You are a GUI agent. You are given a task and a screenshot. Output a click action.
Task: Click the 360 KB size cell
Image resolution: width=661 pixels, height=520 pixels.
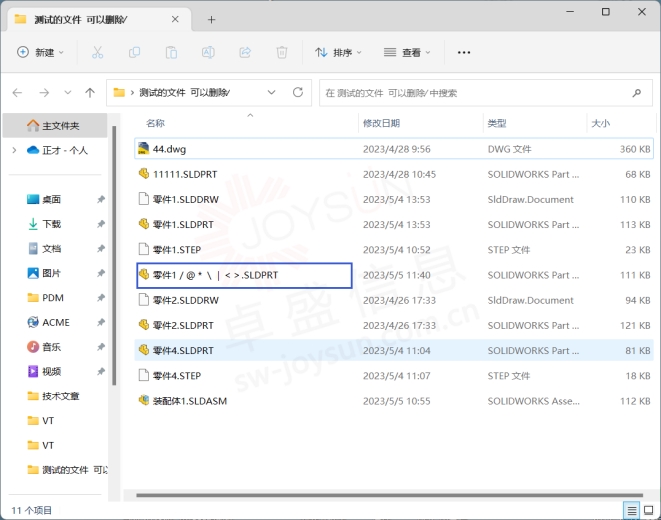(x=635, y=149)
